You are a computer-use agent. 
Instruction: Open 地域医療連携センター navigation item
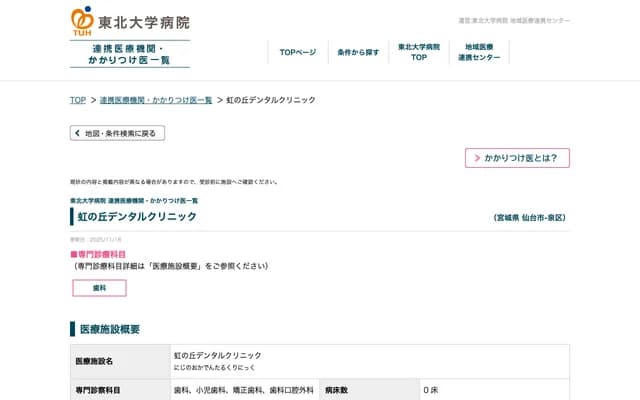point(479,52)
